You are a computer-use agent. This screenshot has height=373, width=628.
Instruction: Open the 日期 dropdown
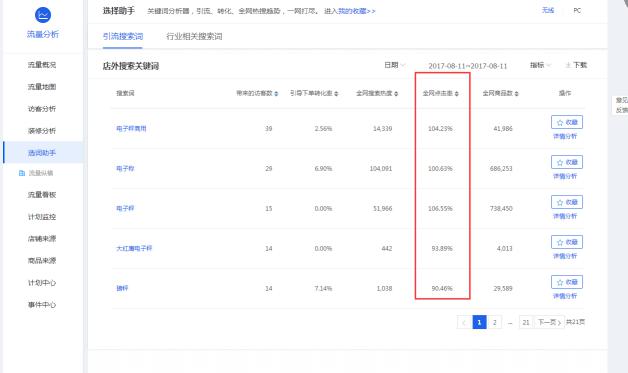pos(395,65)
